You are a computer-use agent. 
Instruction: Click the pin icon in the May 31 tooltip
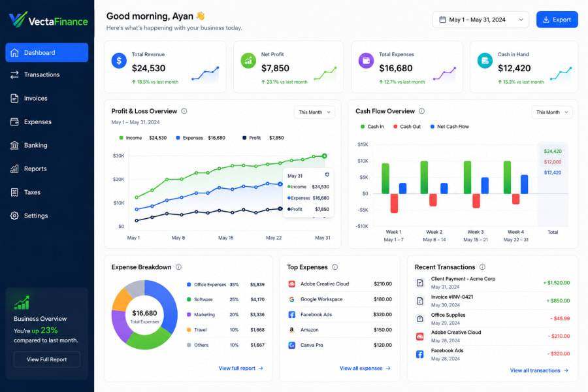[x=327, y=175]
